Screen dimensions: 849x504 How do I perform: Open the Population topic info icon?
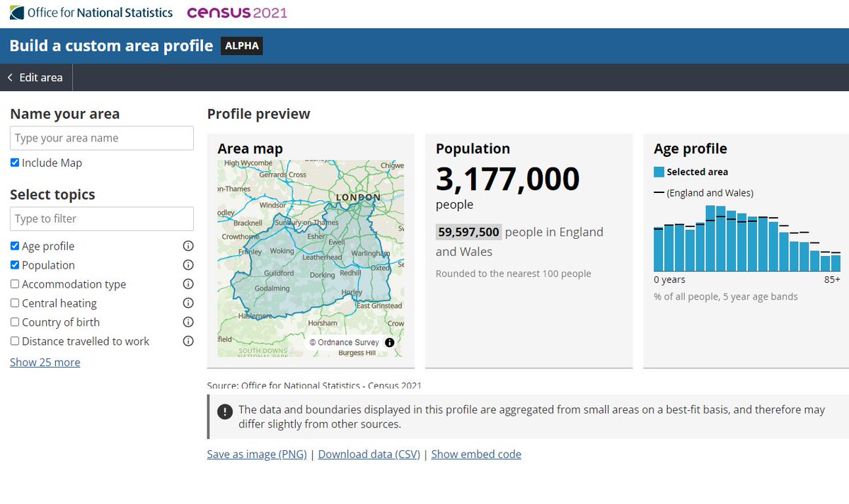point(187,265)
